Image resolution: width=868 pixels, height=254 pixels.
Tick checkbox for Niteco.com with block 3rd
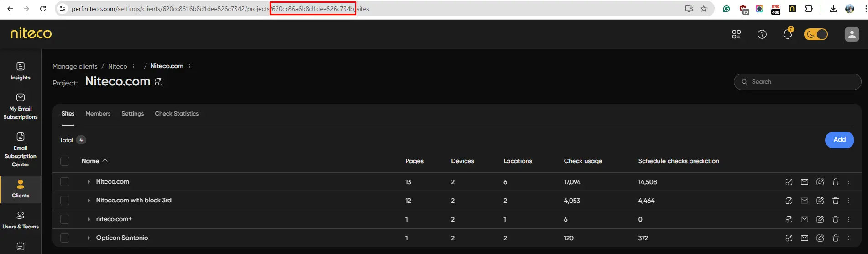pyautogui.click(x=65, y=201)
